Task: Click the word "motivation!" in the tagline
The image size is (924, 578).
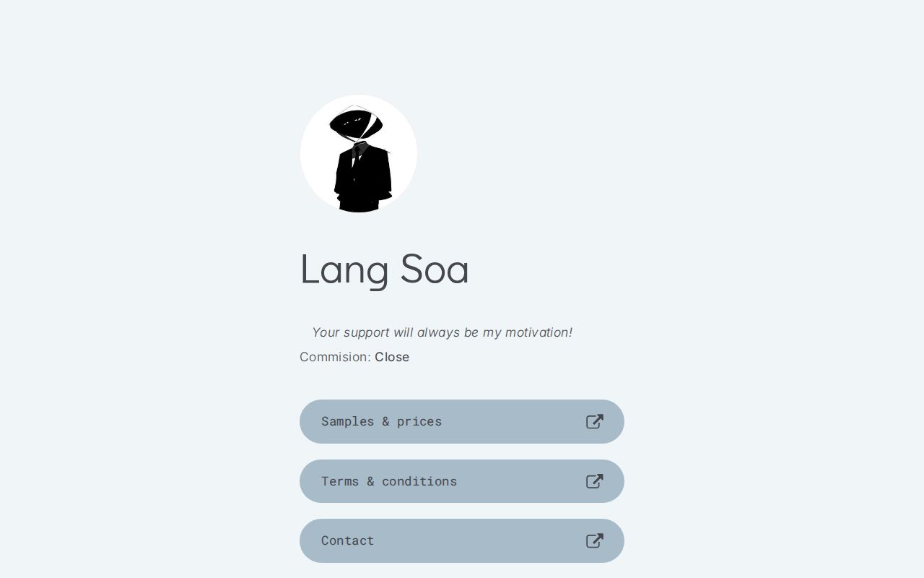Action: pyautogui.click(x=539, y=332)
